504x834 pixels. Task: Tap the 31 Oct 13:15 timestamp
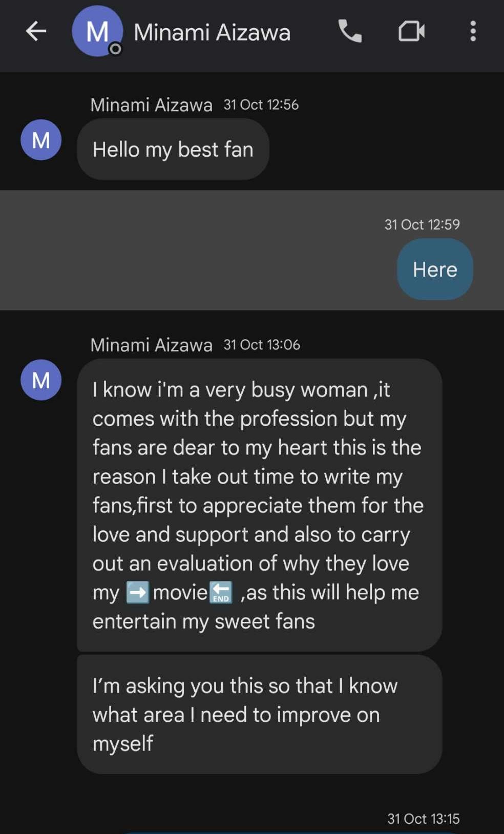point(423,819)
